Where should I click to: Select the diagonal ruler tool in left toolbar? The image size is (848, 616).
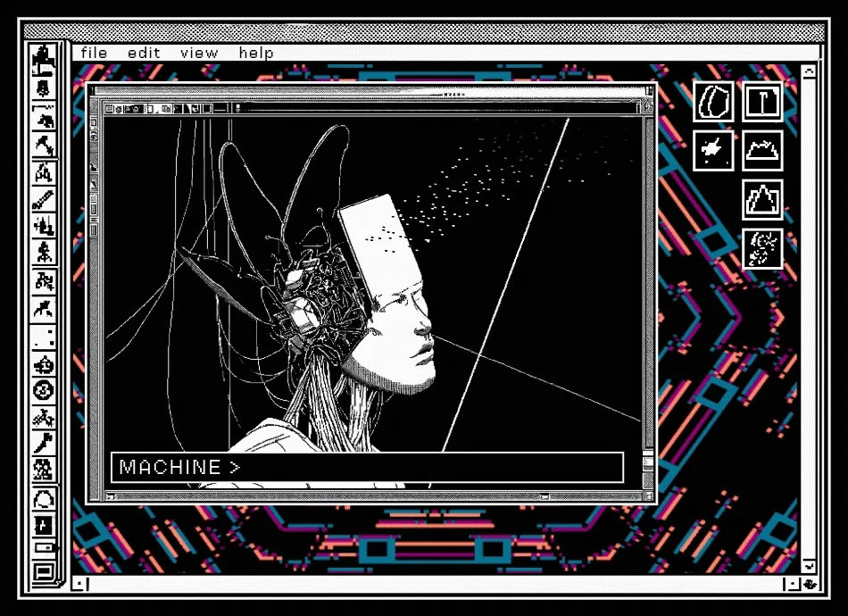43,199
